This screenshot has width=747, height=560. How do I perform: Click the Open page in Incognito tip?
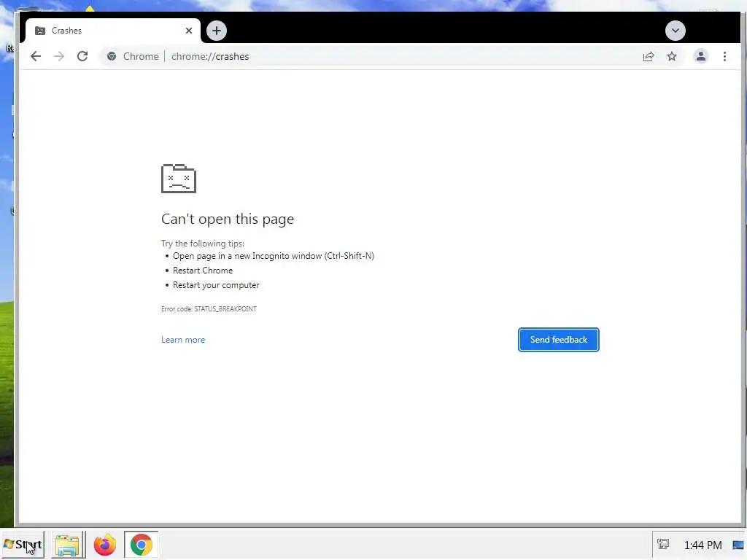(x=274, y=256)
